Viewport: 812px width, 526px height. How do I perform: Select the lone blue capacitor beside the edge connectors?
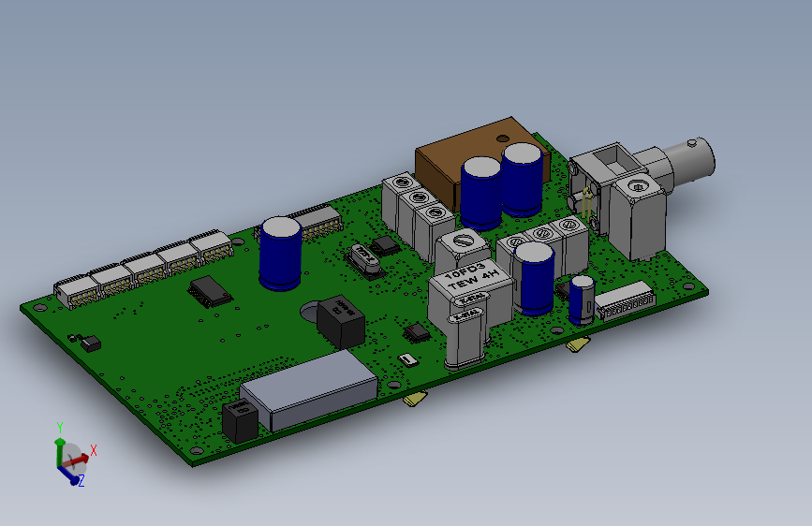[x=281, y=253]
